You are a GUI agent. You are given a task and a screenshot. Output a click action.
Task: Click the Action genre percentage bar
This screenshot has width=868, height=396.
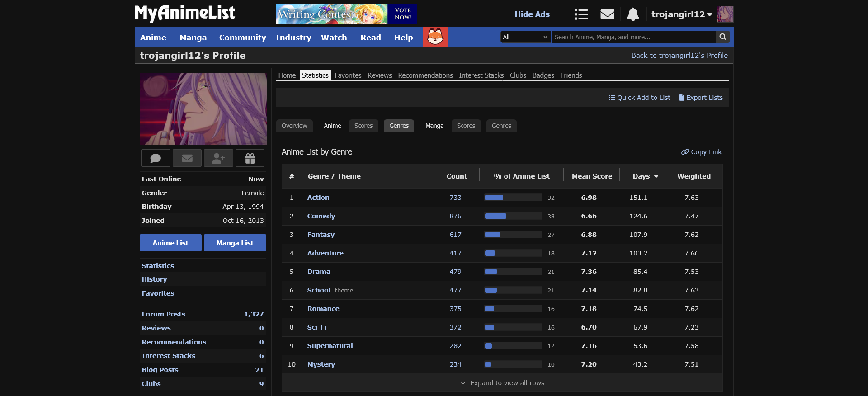click(513, 198)
